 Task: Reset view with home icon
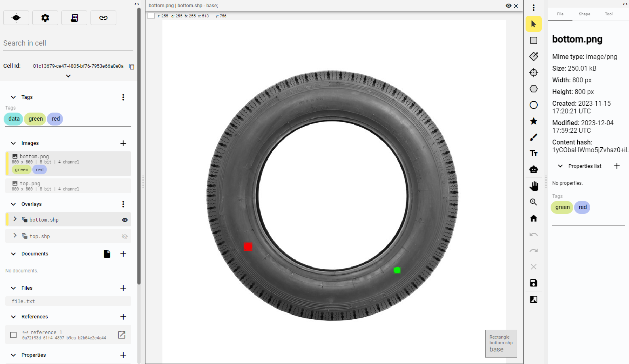534,218
